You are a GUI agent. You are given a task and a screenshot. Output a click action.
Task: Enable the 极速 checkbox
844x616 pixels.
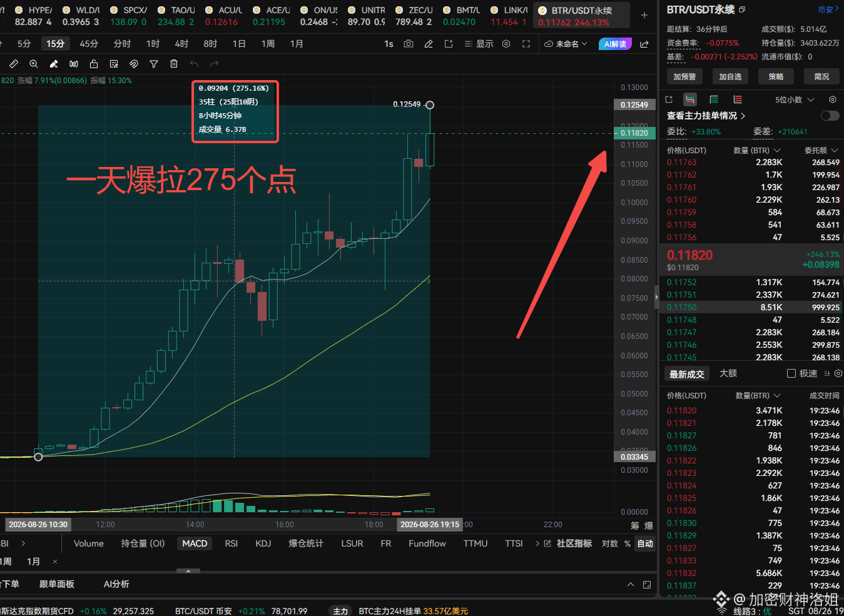791,373
